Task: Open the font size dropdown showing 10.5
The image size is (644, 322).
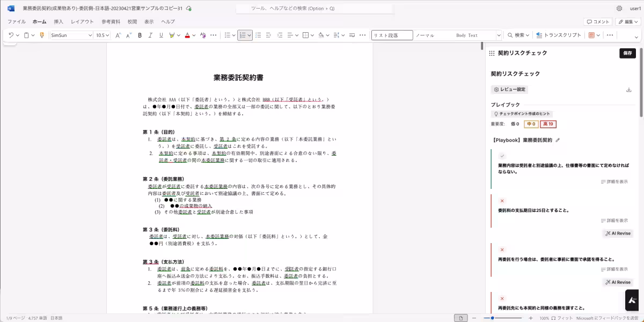Action: (102, 34)
